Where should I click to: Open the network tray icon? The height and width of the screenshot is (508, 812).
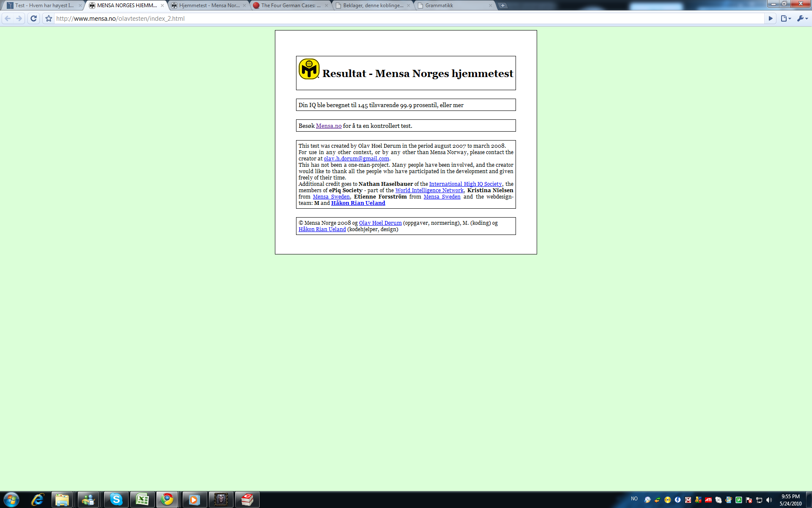pyautogui.click(x=759, y=500)
